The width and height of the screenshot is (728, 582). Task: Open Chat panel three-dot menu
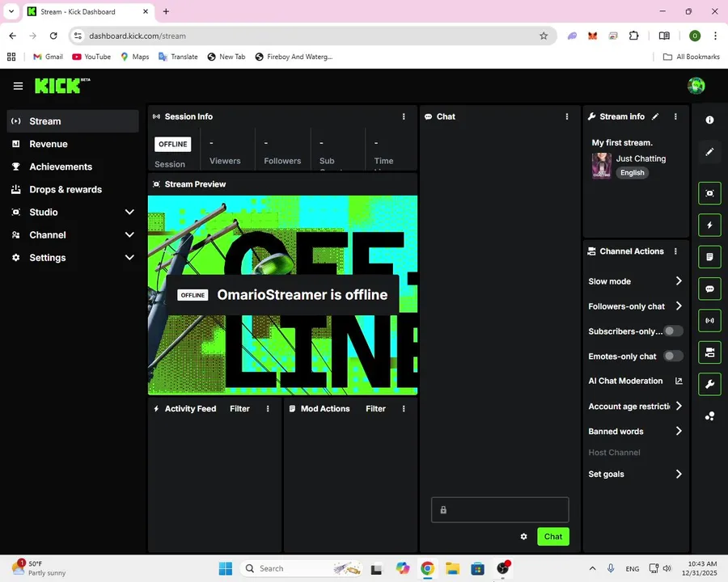click(x=567, y=116)
